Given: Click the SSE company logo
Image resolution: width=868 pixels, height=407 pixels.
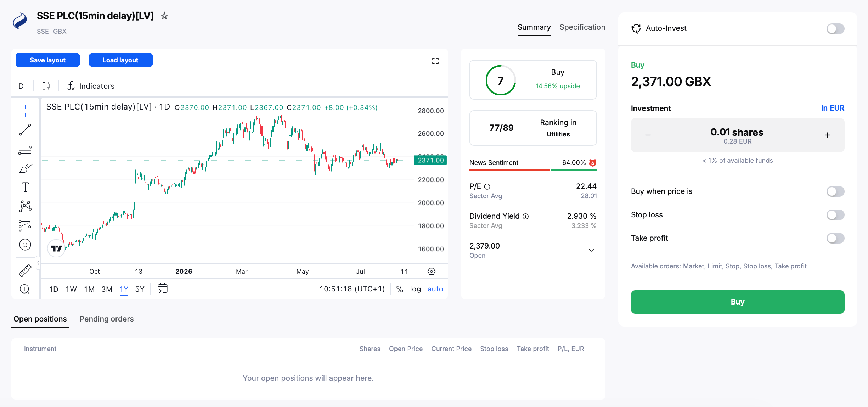Looking at the screenshot, I should tap(20, 21).
